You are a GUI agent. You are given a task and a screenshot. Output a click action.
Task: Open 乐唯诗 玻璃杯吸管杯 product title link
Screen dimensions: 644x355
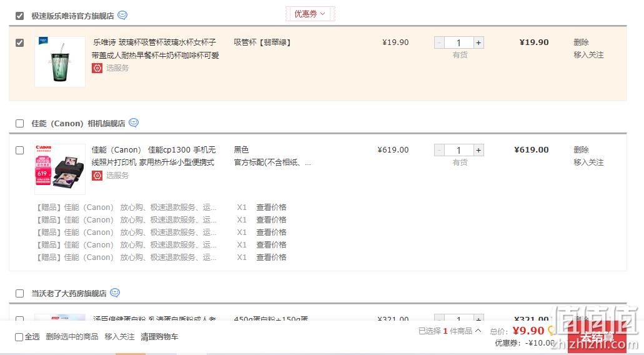click(x=156, y=49)
